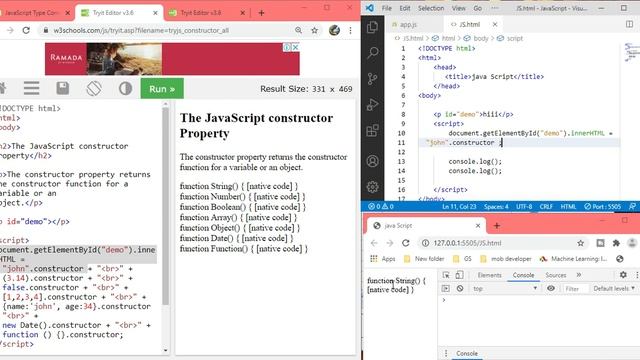
Task: Switch to second Tryit Editor browser tab
Action: (207, 13)
